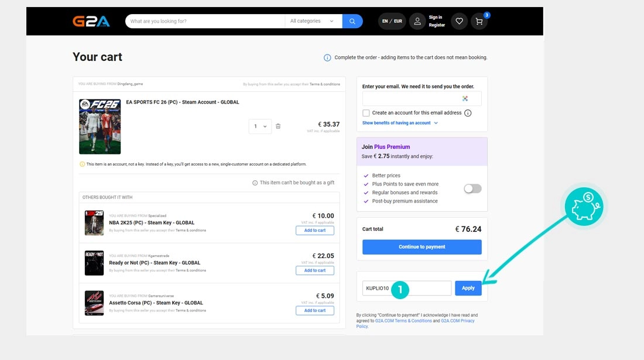Click the user profile icon
Screen dimensions: 644x360
pyautogui.click(x=417, y=22)
